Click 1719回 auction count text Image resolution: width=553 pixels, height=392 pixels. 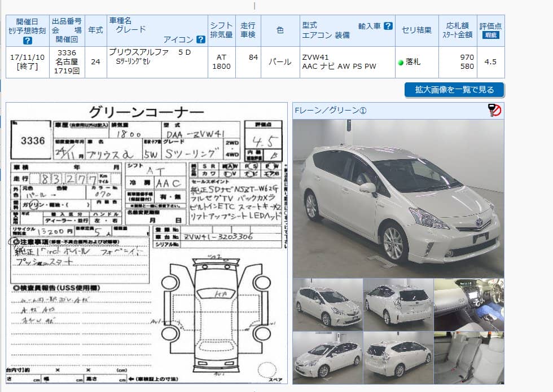point(67,71)
